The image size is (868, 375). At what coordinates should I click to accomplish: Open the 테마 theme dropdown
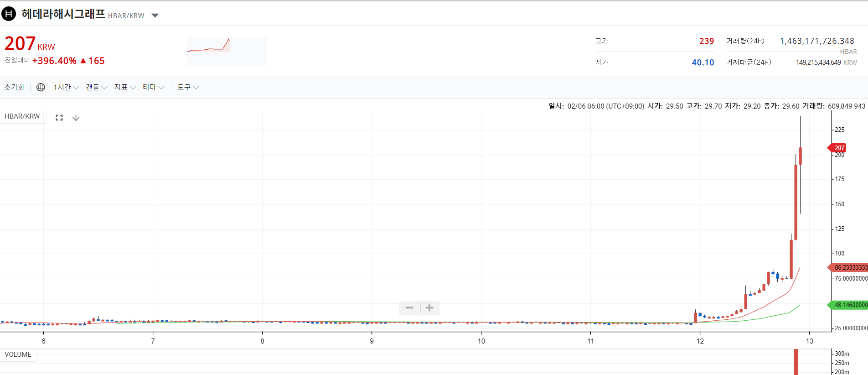pyautogui.click(x=153, y=87)
